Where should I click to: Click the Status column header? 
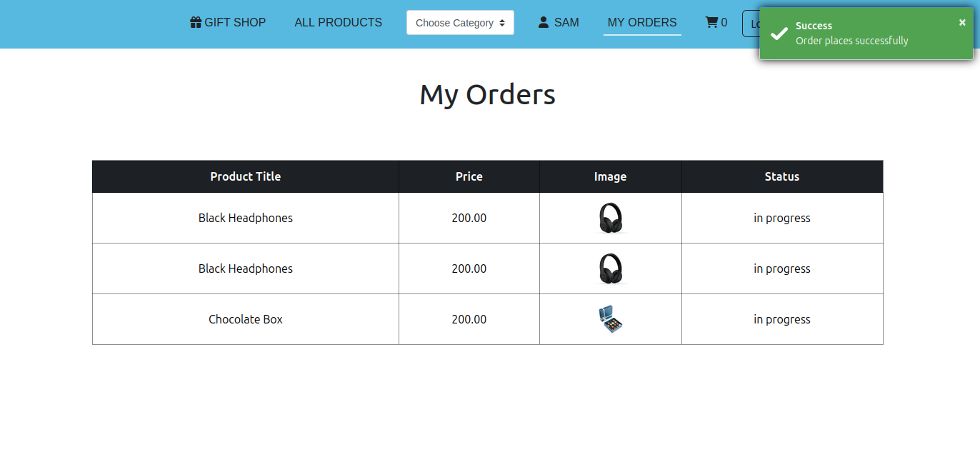tap(781, 176)
